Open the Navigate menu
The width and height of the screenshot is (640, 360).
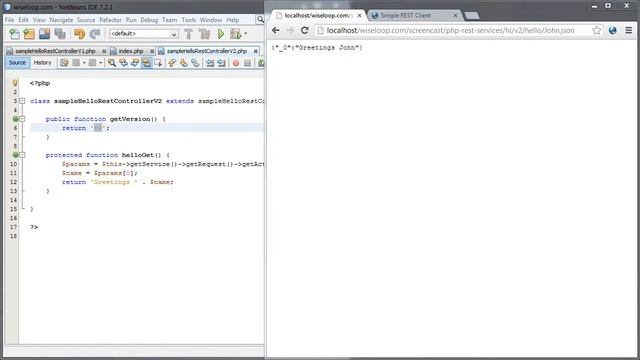pyautogui.click(x=61, y=20)
